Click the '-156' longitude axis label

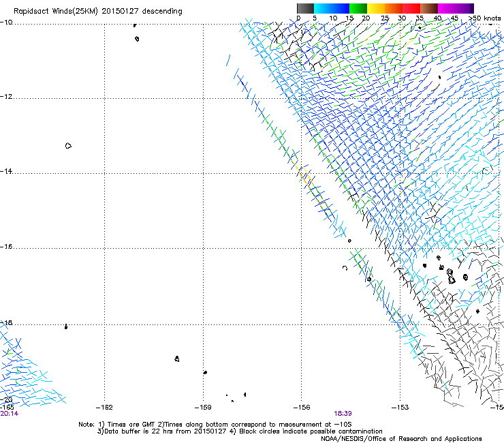tap(302, 408)
